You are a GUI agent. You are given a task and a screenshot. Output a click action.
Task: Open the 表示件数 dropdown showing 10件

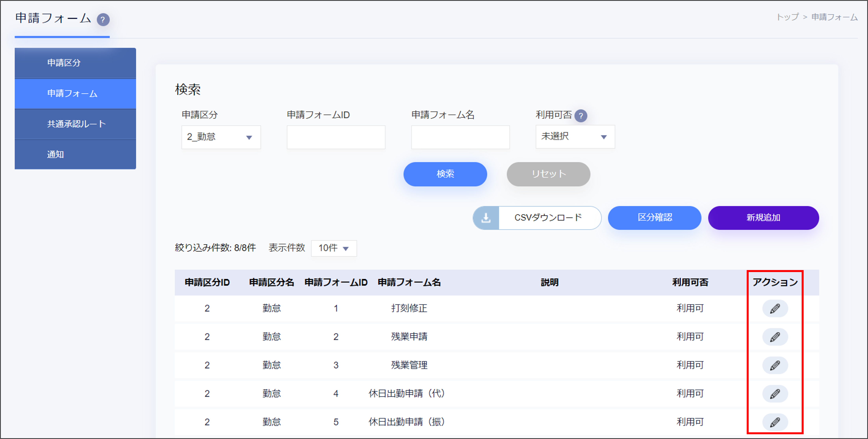click(334, 248)
